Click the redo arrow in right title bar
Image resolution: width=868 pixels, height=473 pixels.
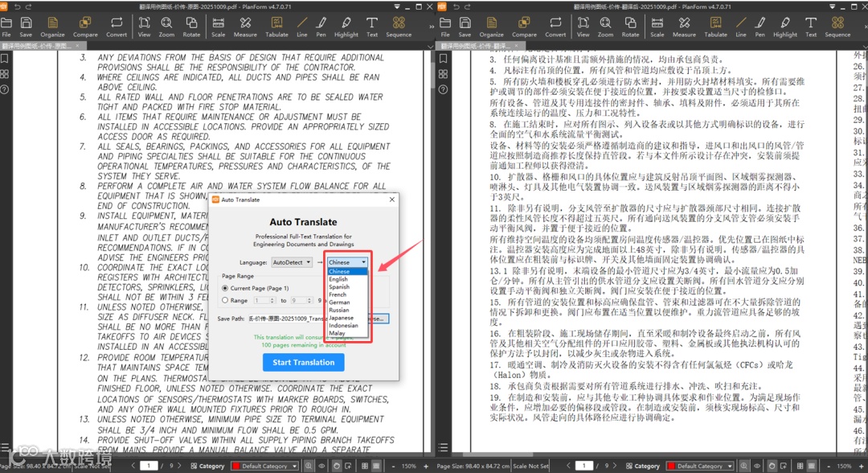pyautogui.click(x=468, y=6)
